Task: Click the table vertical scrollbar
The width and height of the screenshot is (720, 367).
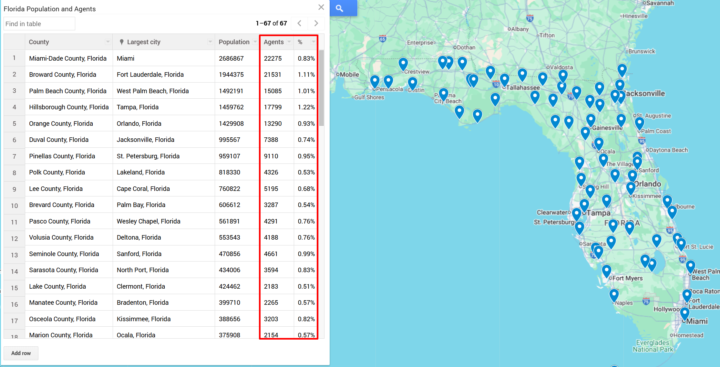Action: pos(322,87)
